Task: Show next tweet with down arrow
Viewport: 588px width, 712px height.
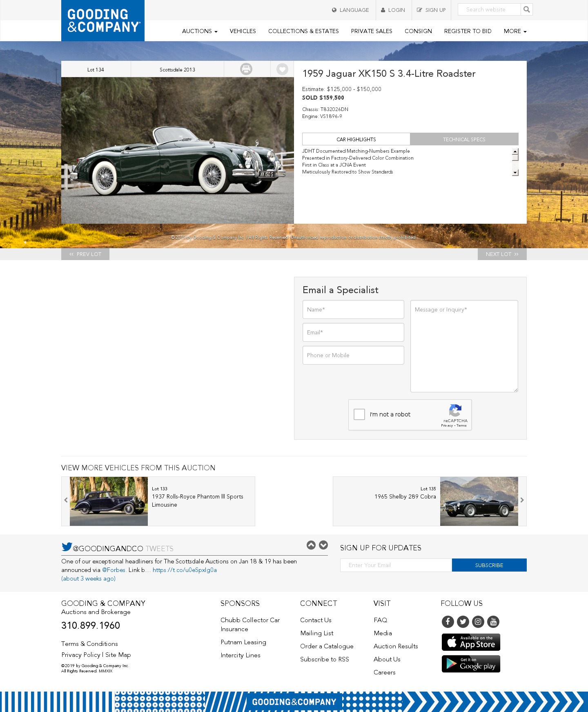Action: click(323, 545)
